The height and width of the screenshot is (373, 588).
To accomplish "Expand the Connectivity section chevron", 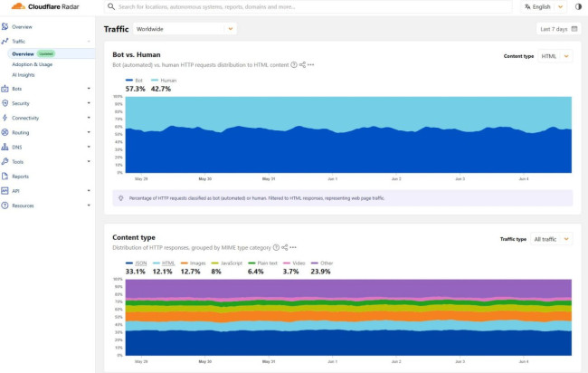I will [89, 118].
